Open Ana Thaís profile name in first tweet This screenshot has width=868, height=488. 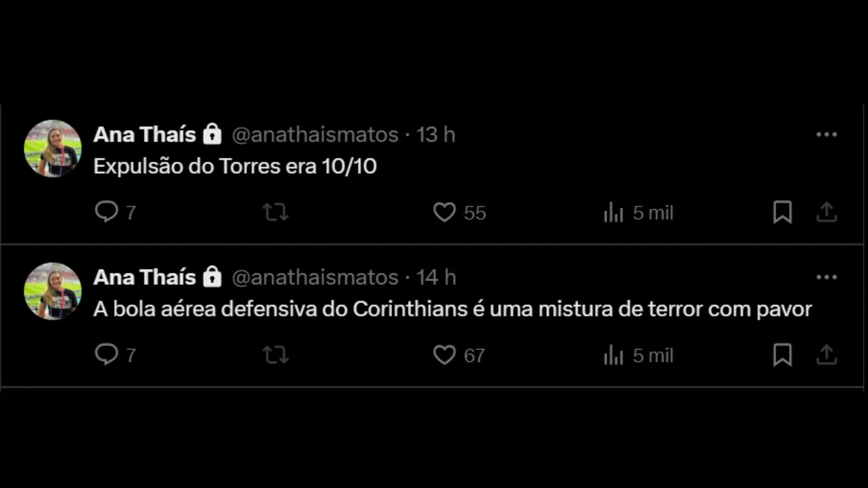pos(145,135)
